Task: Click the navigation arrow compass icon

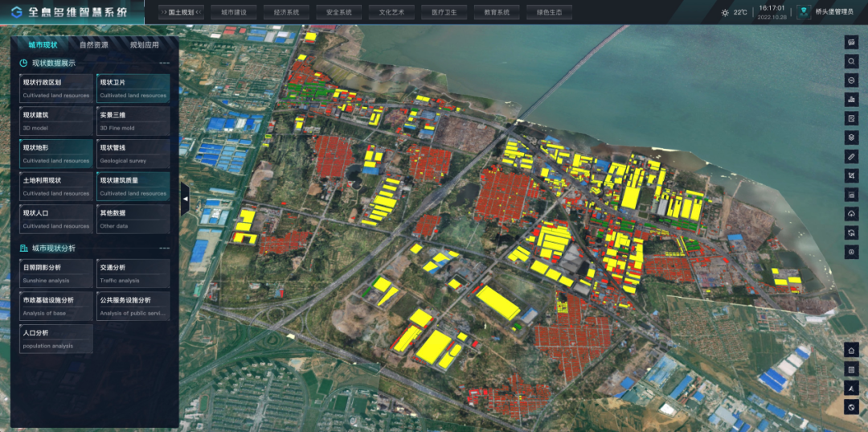Action: tap(851, 389)
